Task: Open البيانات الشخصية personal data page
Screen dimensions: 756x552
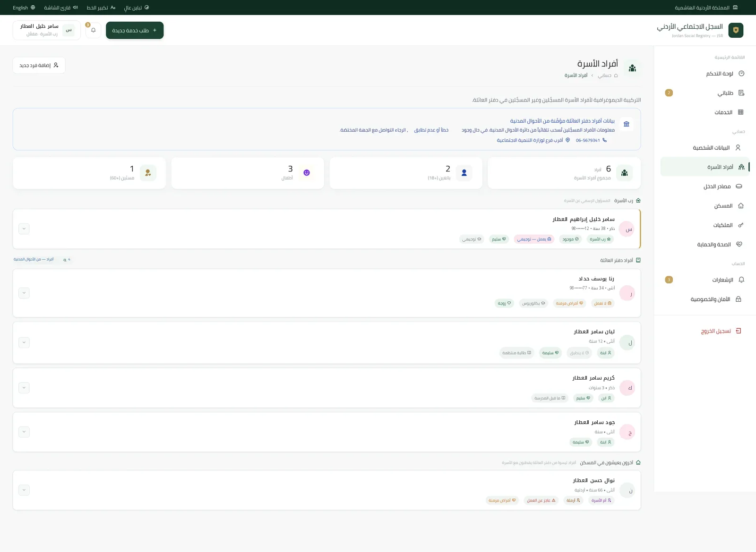Action: [705, 148]
